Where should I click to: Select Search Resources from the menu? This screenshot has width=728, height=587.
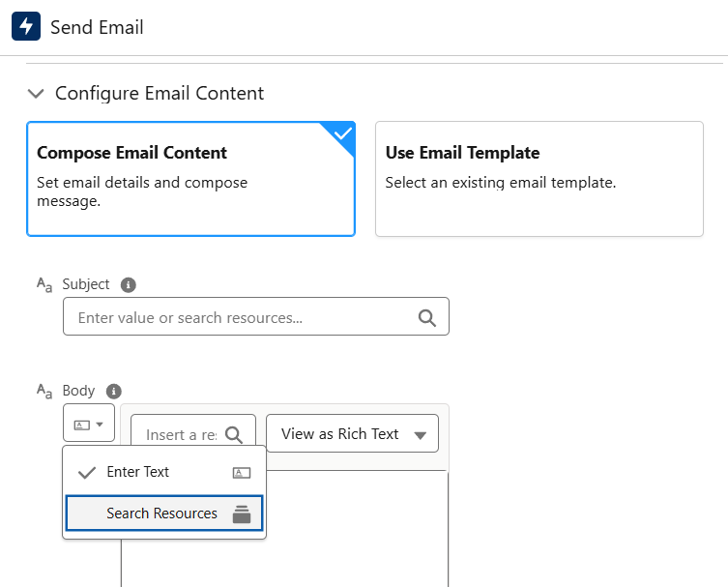[161, 514]
